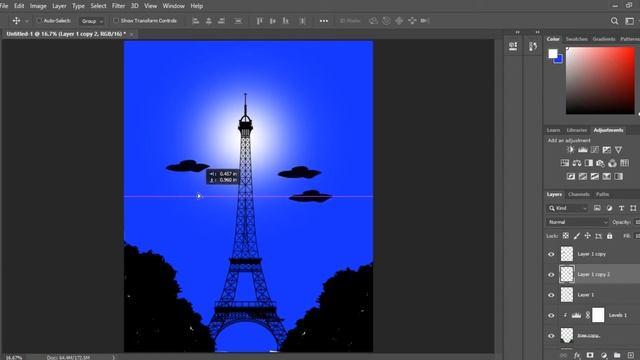Open the three-dots more align options
Viewport: 640px width, 360px height.
pos(324,21)
